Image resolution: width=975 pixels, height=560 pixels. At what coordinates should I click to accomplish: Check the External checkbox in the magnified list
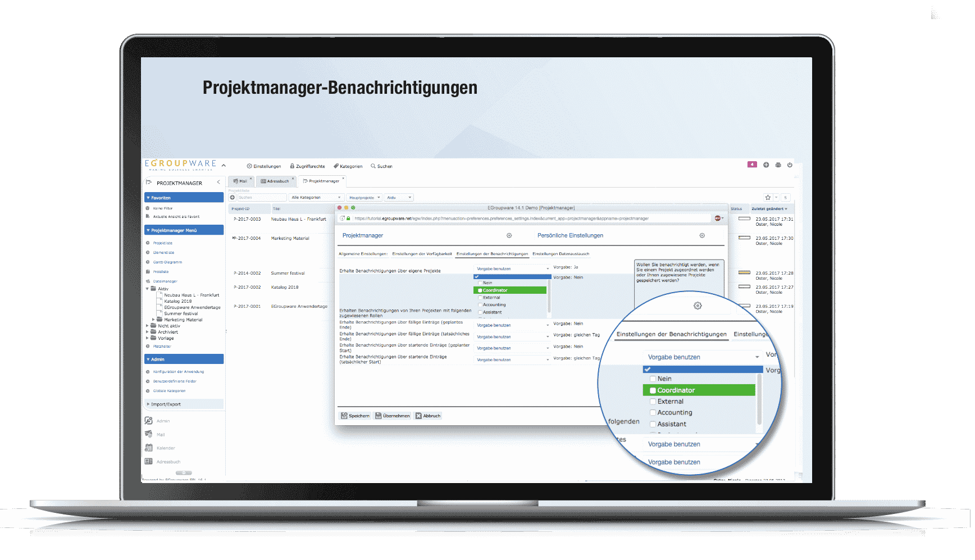click(x=653, y=402)
